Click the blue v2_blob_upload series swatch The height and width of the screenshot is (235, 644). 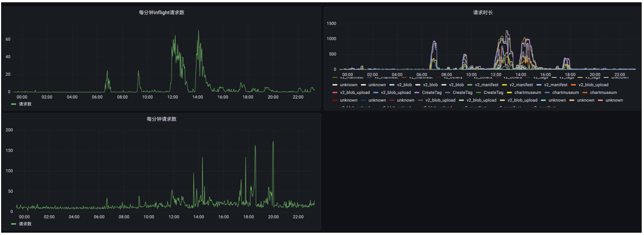[x=376, y=93]
